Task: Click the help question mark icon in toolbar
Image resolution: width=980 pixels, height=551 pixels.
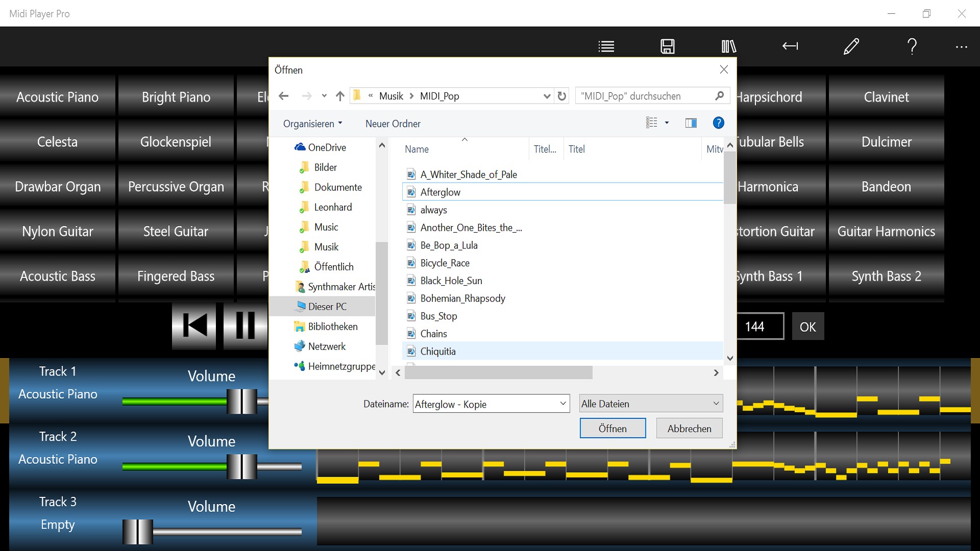Action: [x=913, y=46]
